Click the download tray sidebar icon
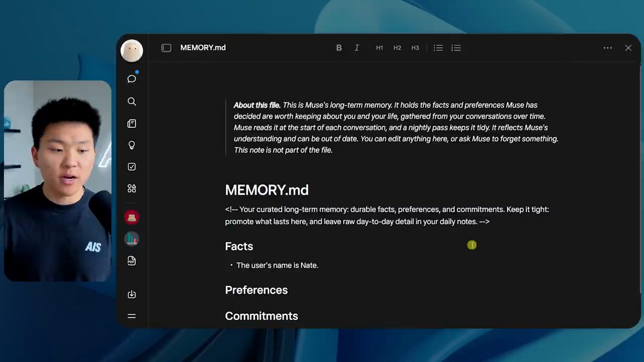644x362 pixels. click(132, 295)
